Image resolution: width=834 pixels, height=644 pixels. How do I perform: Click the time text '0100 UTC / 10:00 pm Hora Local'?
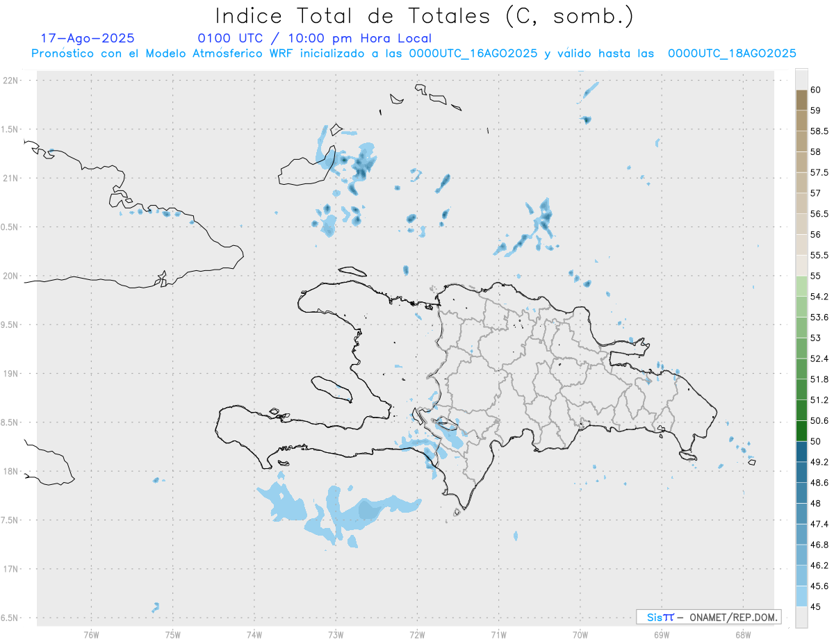[315, 38]
